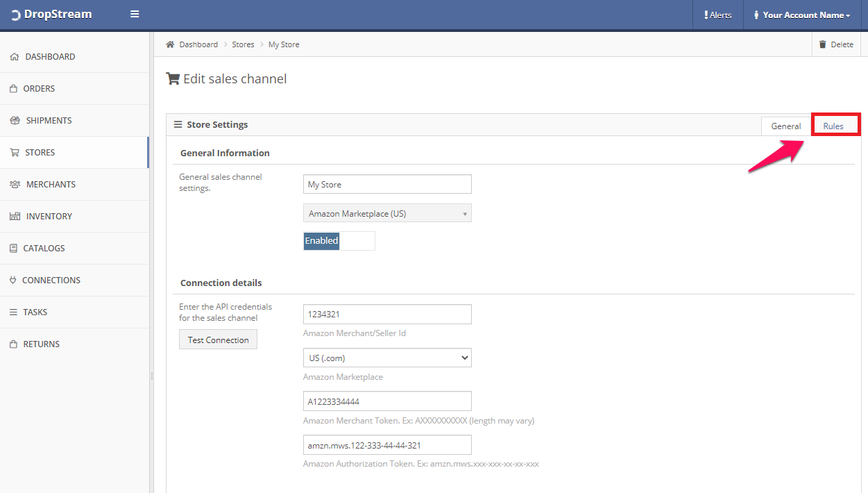Switch to the Rules tab
Screen dimensions: 868x493
point(833,126)
